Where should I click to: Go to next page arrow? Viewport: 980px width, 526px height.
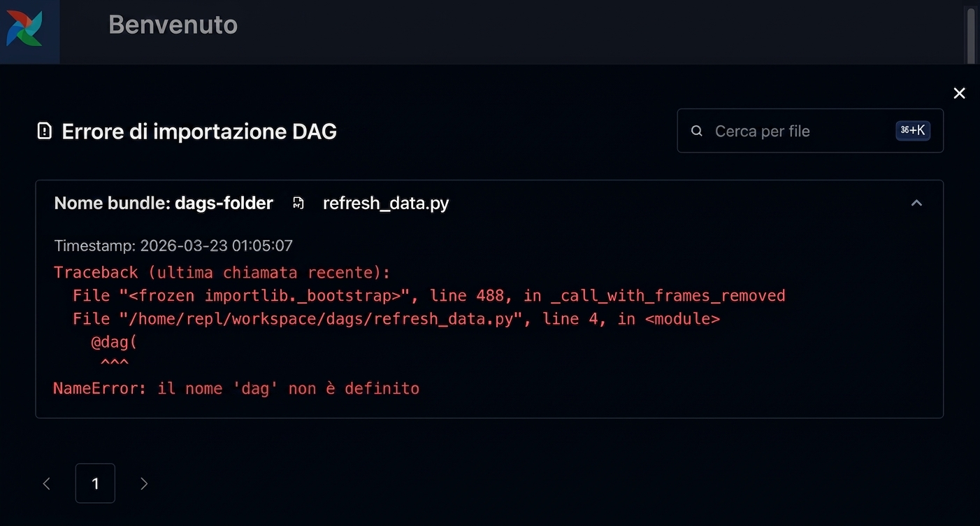click(144, 483)
